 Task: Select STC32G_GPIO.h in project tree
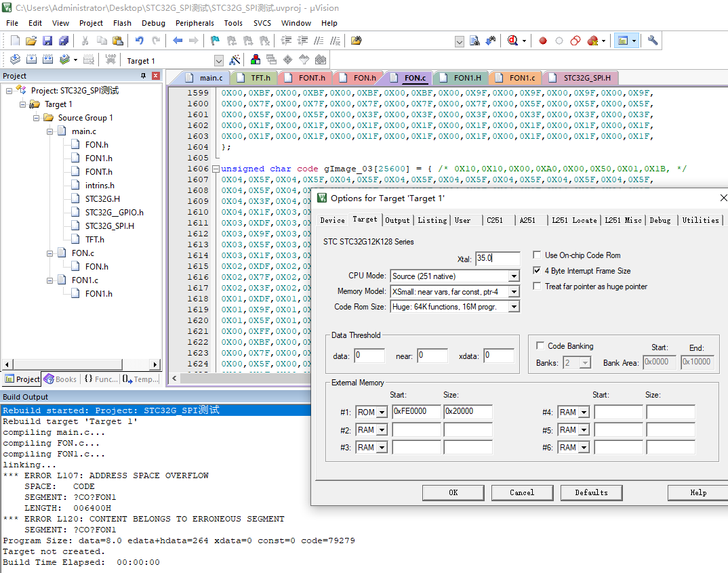(114, 213)
